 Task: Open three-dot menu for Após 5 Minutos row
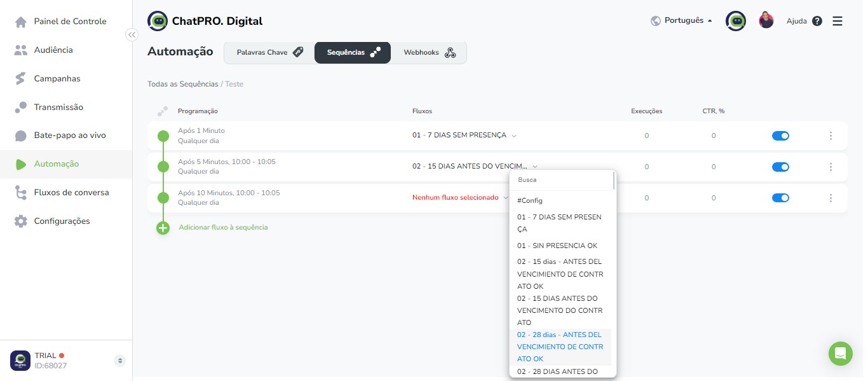[x=831, y=167]
